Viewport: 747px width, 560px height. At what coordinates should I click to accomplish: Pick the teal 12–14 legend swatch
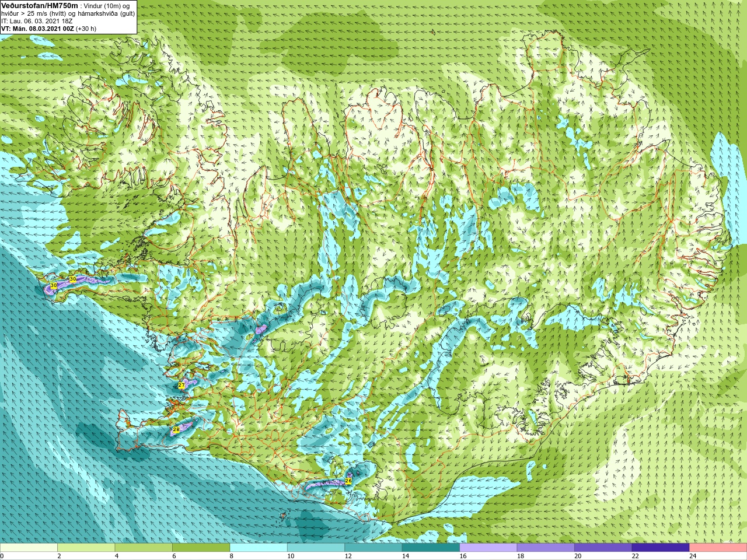pos(373,548)
